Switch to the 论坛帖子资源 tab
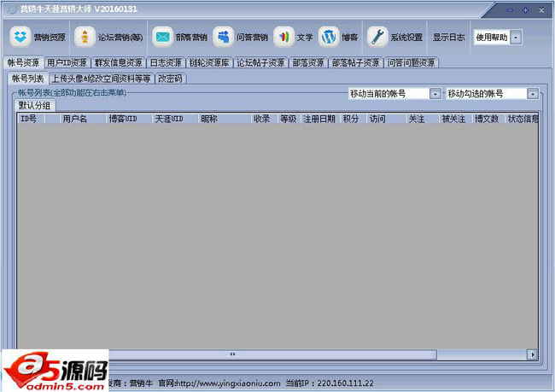Screen dimensions: 555x392 [x=261, y=63]
